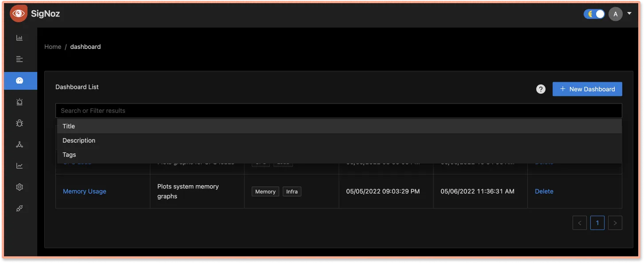
Task: Open the Alerts siren sidebar icon
Action: click(x=20, y=102)
